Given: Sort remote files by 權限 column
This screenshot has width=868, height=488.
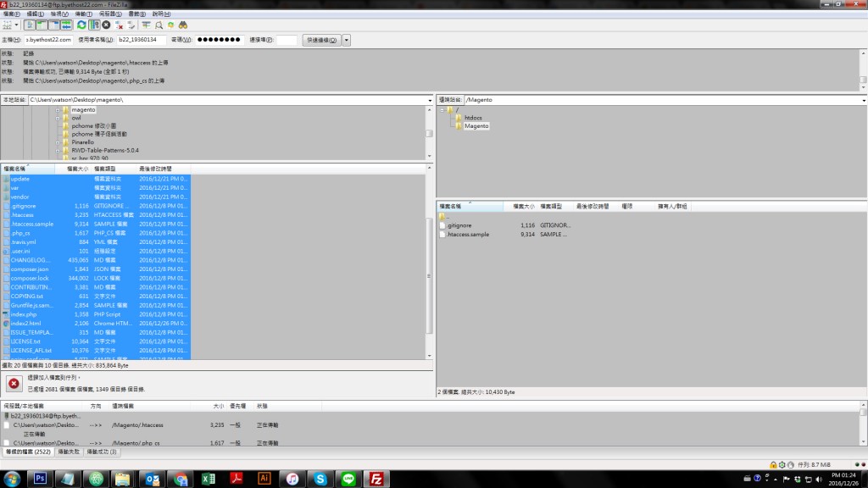Looking at the screenshot, I should (636, 207).
